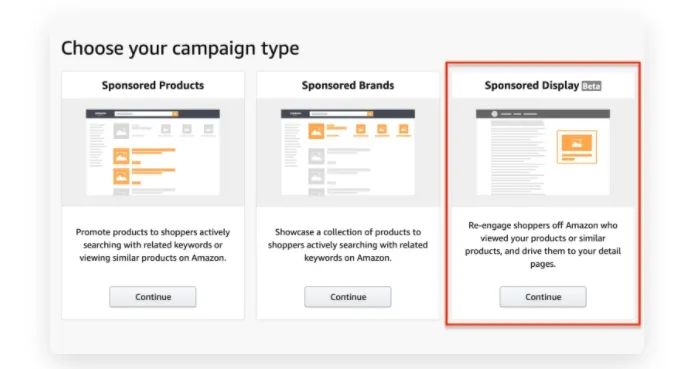
Task: Click the first orange product image in Sponsored Products preview
Action: pos(121,156)
